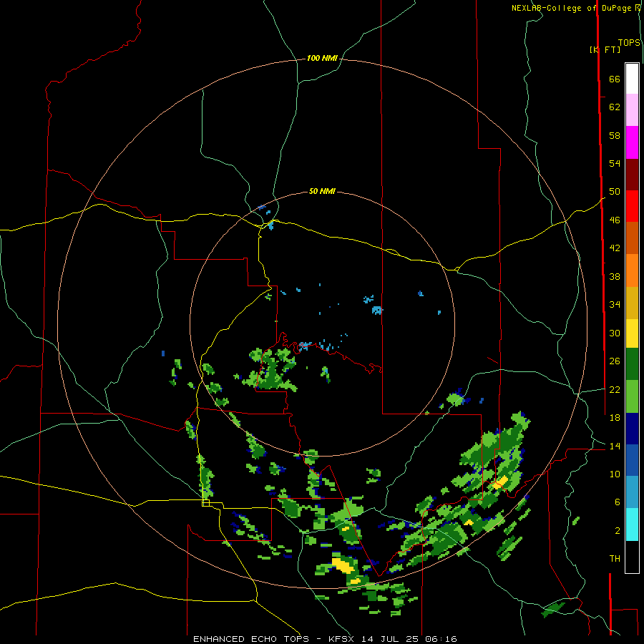
Task: Pick the gold legend swatch
Action: point(632,302)
